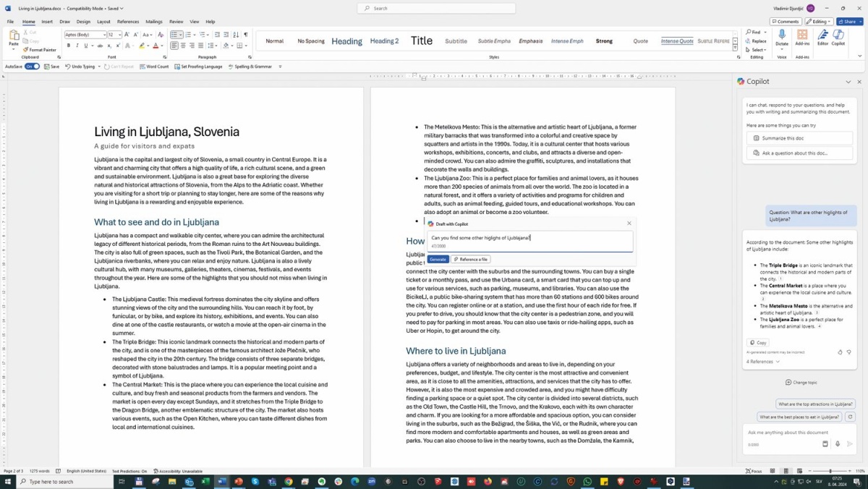The image size is (868, 489).
Task: Open the Add-ins gallery
Action: 802,38
